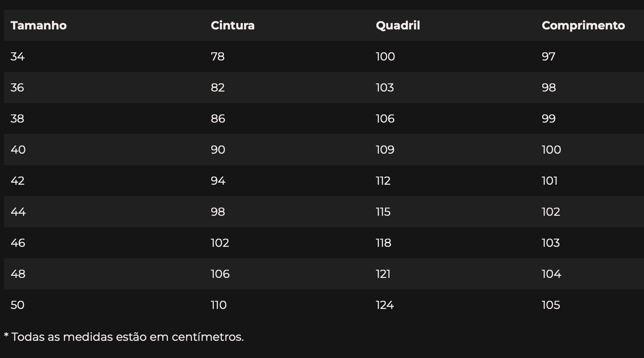Click the Quadril value 124

(385, 305)
